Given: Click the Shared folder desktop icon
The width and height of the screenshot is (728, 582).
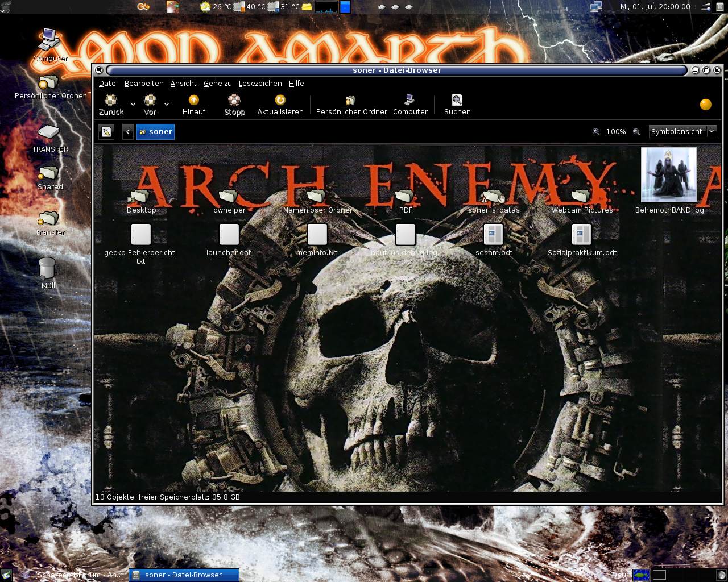Looking at the screenshot, I should [50, 177].
